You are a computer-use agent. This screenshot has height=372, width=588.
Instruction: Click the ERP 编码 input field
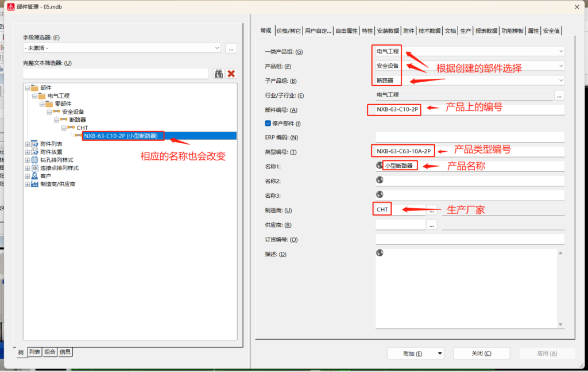469,137
